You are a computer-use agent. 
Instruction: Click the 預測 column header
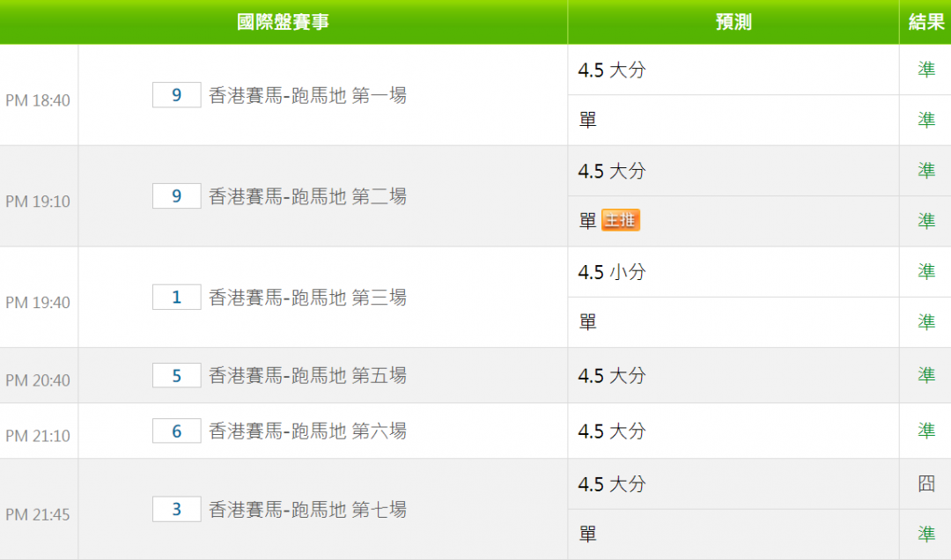[x=734, y=22]
